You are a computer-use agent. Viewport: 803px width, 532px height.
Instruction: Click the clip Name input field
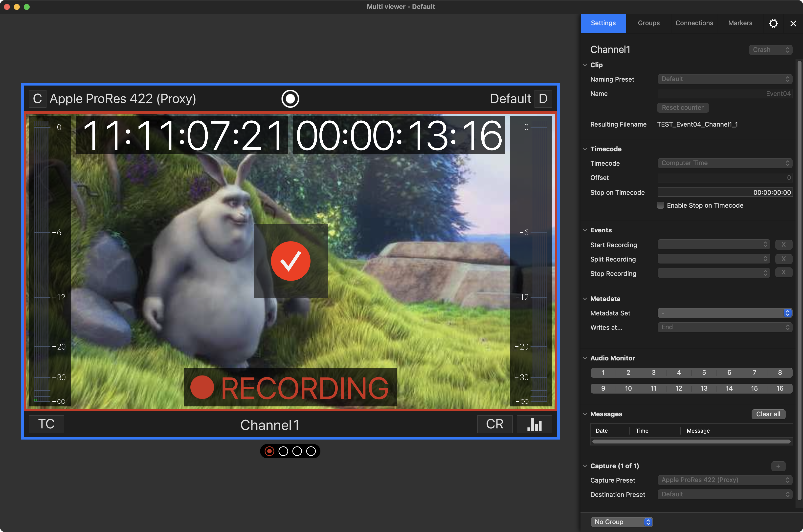725,94
